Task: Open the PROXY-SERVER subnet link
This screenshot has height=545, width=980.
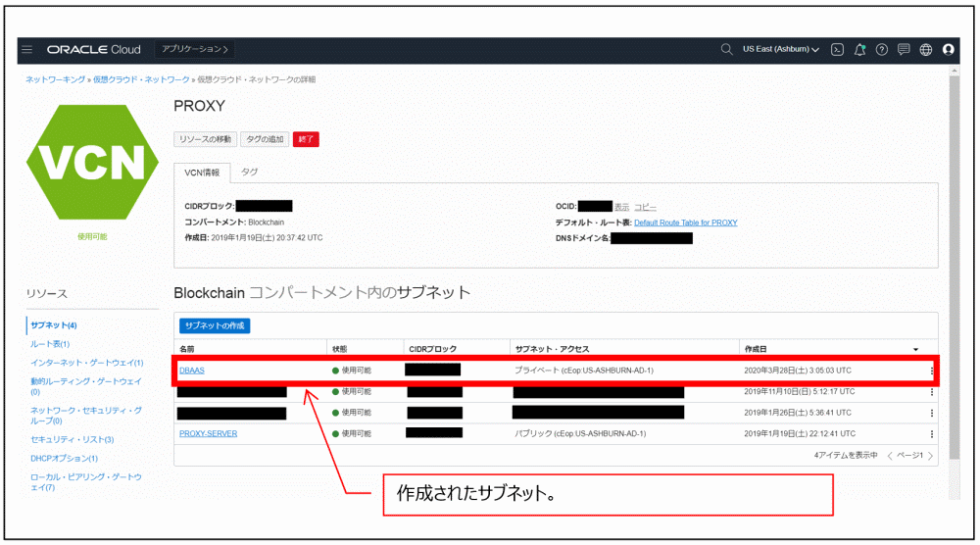Action: [208, 434]
